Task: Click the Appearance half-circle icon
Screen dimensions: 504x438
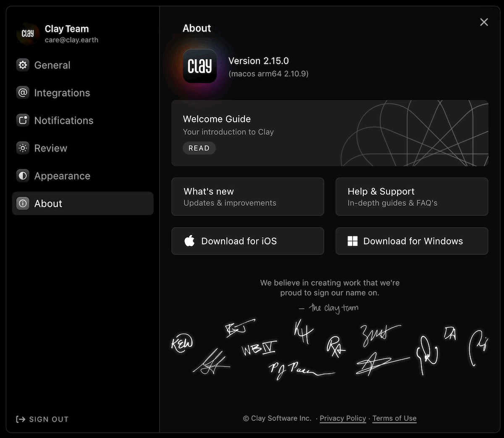Action: [x=23, y=176]
